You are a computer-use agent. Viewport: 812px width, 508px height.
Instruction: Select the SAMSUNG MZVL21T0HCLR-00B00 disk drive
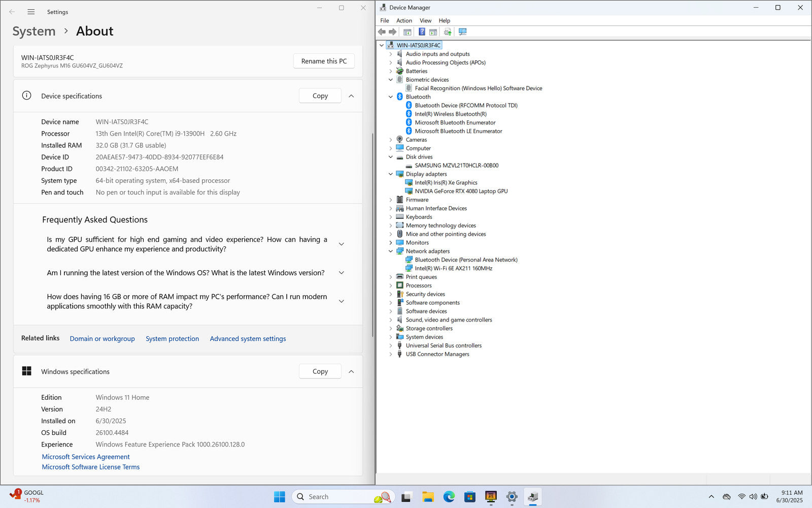(457, 165)
